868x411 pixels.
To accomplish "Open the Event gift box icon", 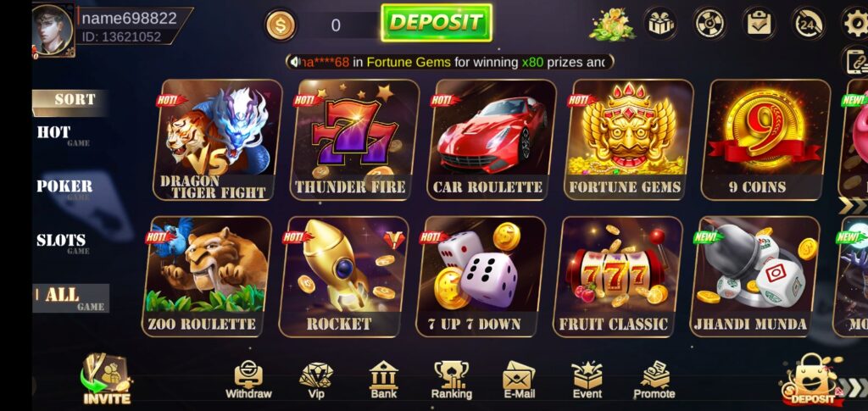I will [x=587, y=380].
